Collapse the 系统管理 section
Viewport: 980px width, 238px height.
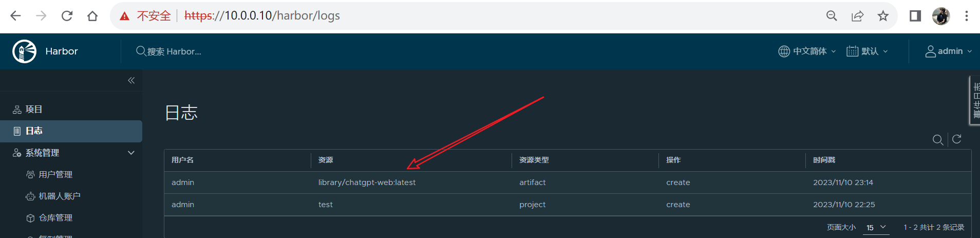tap(131, 153)
